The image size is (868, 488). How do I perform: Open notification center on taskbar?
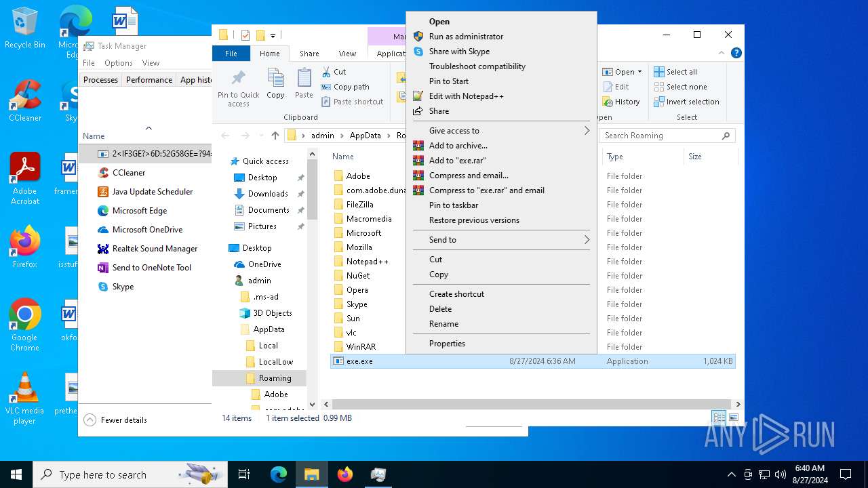[846, 474]
